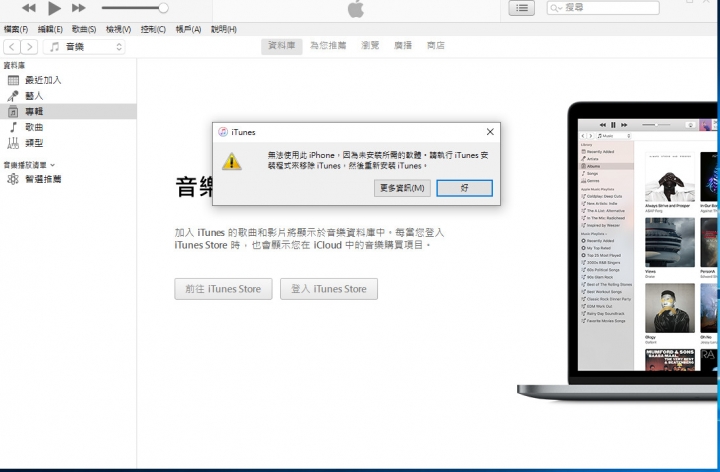This screenshot has height=472, width=720.
Task: Click the 資料庫 sidebar header
Action: pos(14,66)
